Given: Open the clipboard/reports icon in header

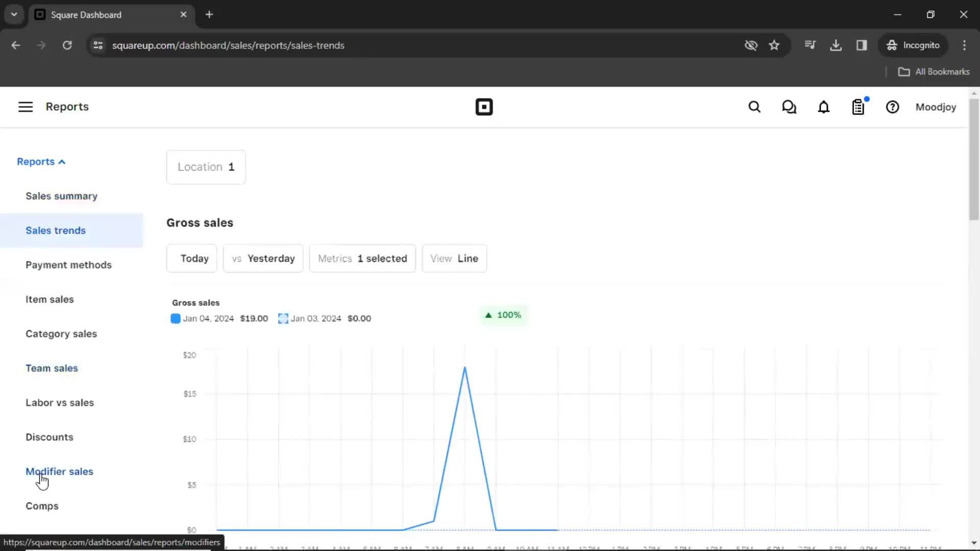Looking at the screenshot, I should pyautogui.click(x=858, y=107).
